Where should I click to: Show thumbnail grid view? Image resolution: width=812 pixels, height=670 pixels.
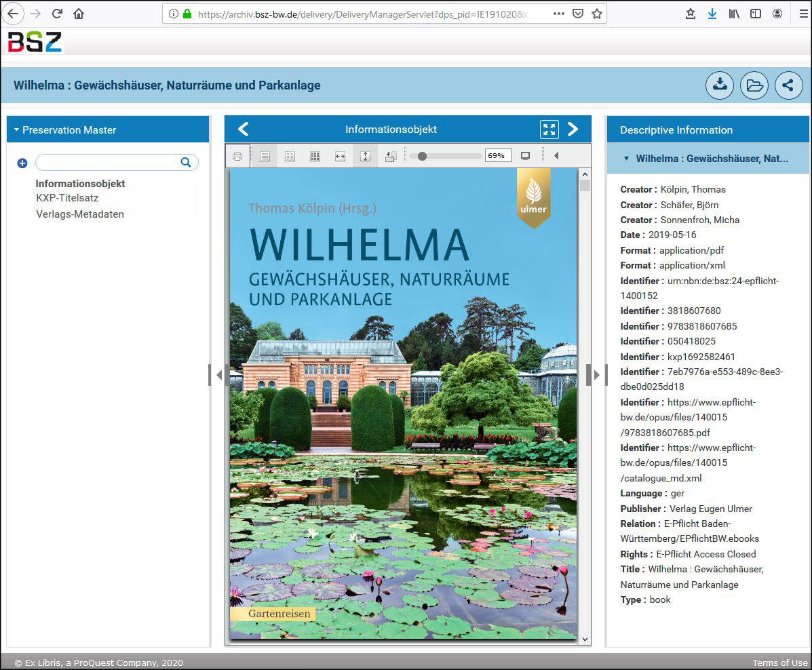tap(315, 156)
